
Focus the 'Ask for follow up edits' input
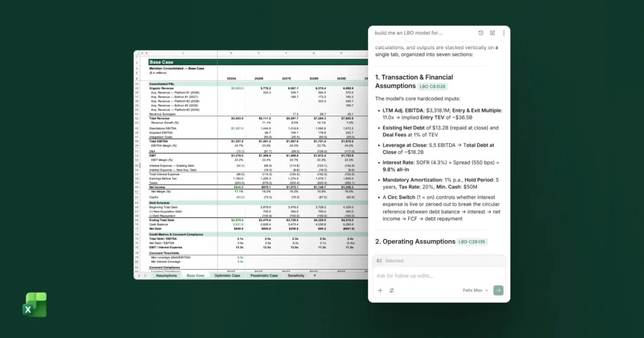[438, 276]
